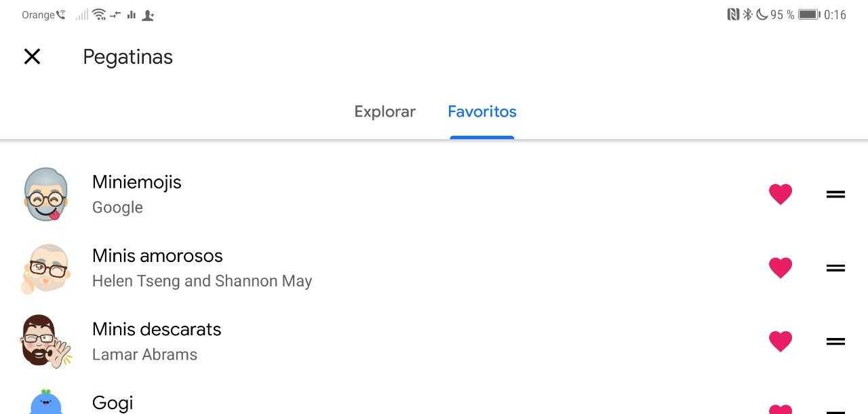Remove Minis descarats from favorites via heart
Image resolution: width=868 pixels, height=414 pixels.
[x=780, y=341]
